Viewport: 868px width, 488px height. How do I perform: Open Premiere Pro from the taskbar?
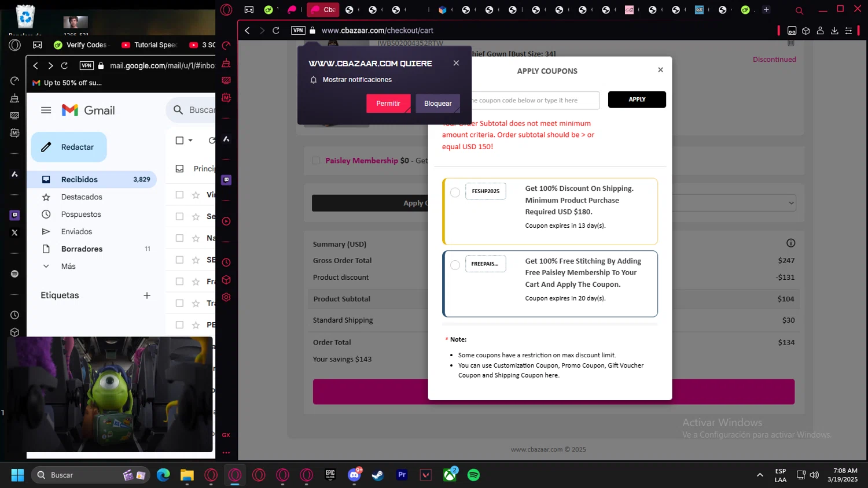point(402,475)
